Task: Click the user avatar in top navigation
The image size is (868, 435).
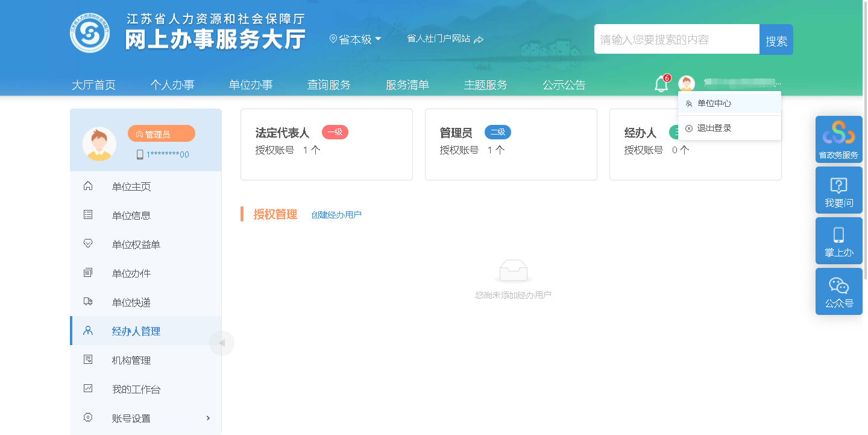Action: pos(686,84)
